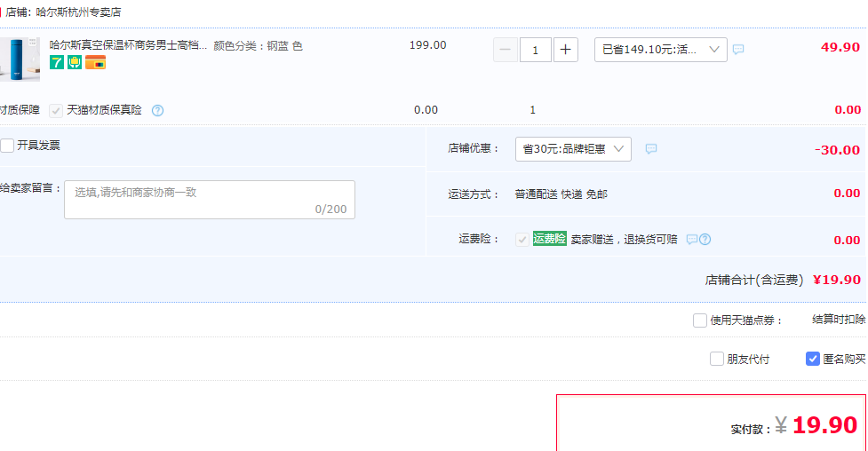Viewport: 868px width, 451px height.
Task: Click the blue thermos product thumbnail
Action: coord(20,59)
